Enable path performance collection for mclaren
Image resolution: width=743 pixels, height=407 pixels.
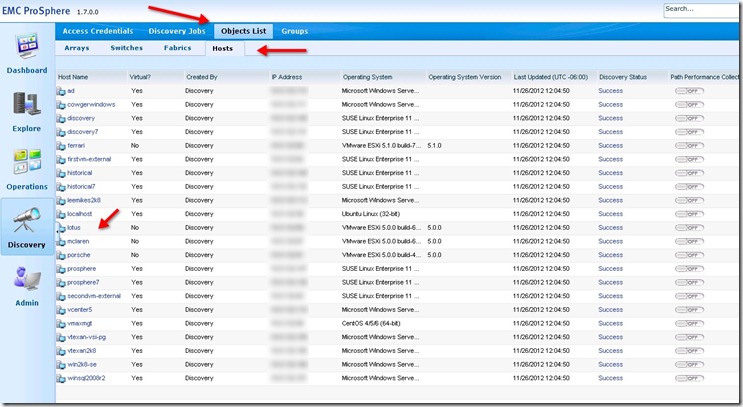pos(689,242)
